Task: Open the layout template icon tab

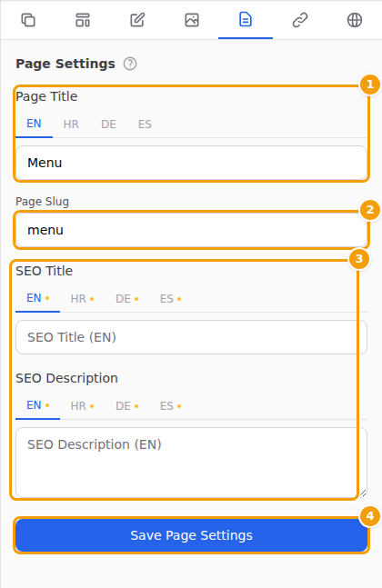Action: (x=83, y=20)
